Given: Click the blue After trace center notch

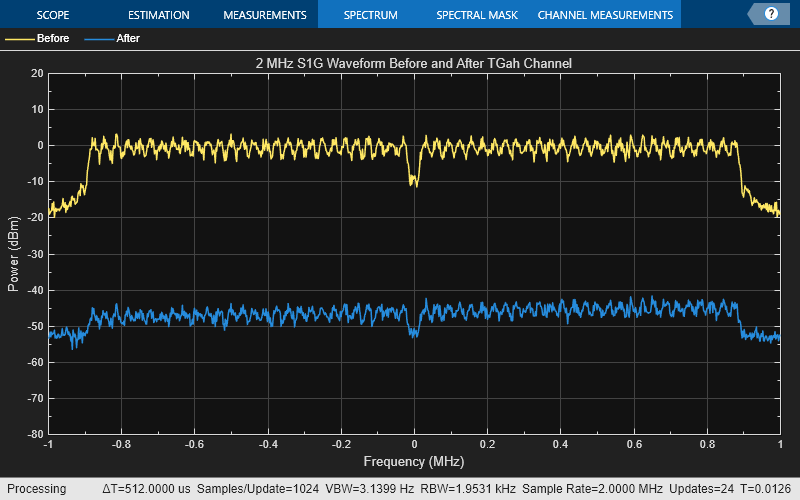Looking at the screenshot, I should pyautogui.click(x=414, y=332).
